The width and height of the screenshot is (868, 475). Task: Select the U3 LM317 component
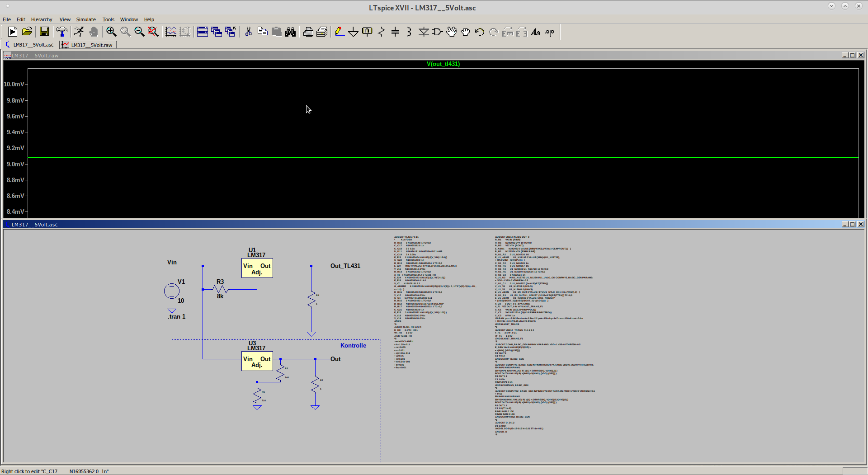point(257,362)
